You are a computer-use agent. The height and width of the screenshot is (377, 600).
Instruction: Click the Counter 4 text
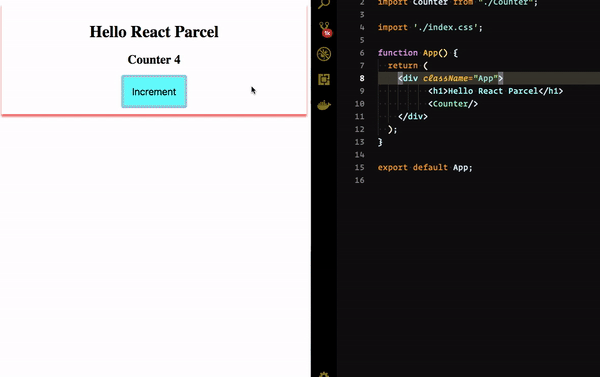click(x=154, y=60)
